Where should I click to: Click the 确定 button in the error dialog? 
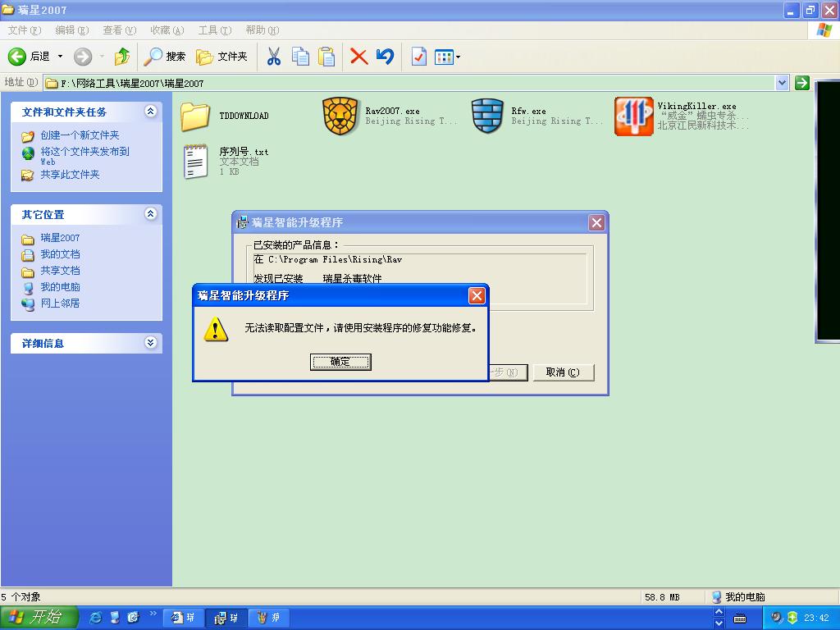[340, 362]
